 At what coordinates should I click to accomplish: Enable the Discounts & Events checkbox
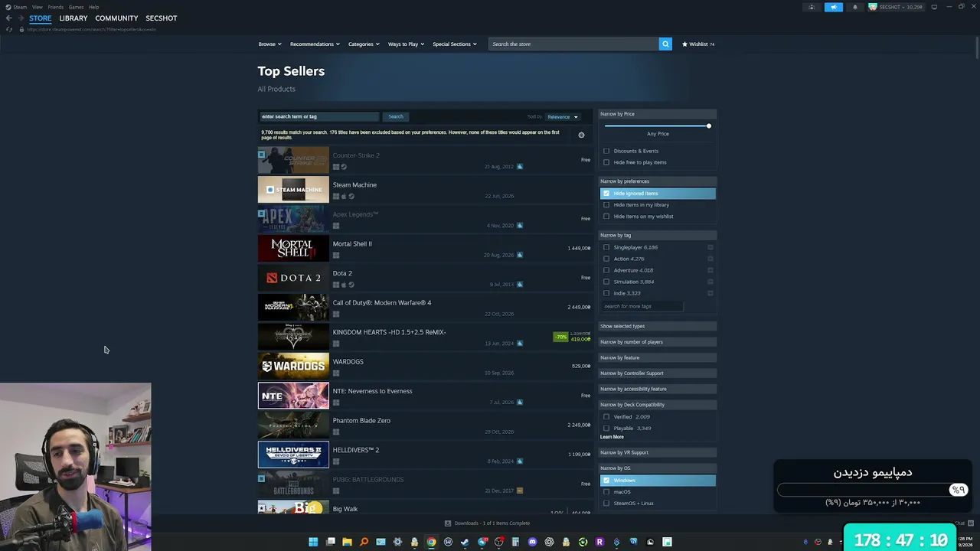[x=606, y=151]
